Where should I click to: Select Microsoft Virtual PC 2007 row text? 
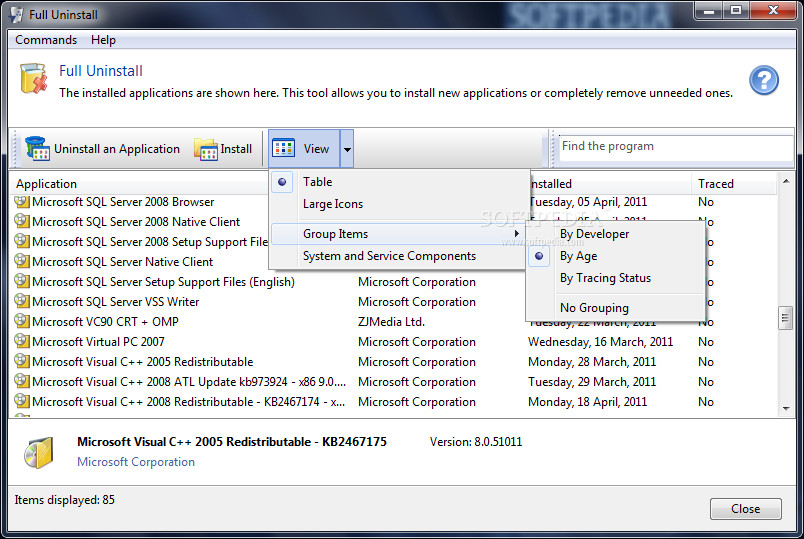98,342
